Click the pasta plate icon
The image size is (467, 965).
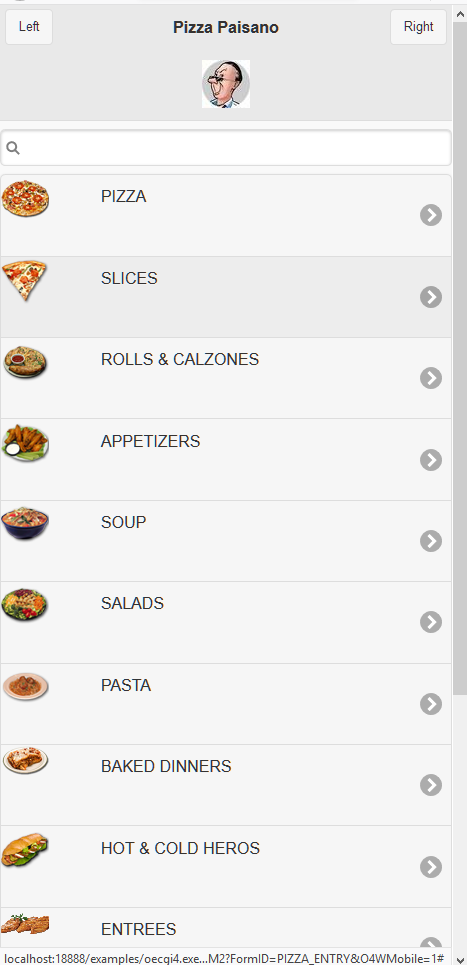pyautogui.click(x=25, y=686)
